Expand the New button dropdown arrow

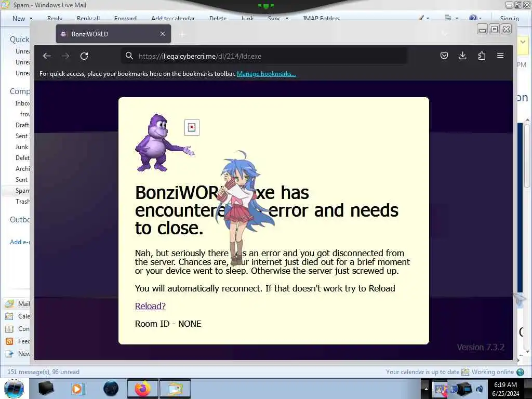(x=31, y=18)
